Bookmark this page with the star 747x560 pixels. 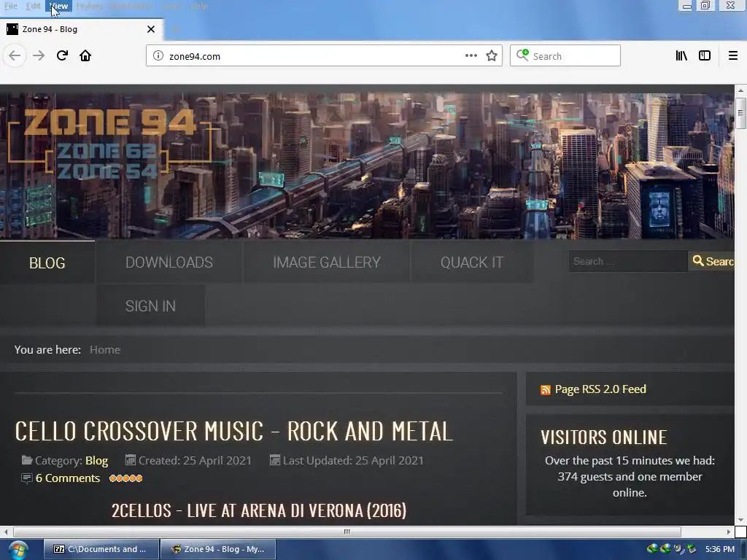[x=492, y=55]
